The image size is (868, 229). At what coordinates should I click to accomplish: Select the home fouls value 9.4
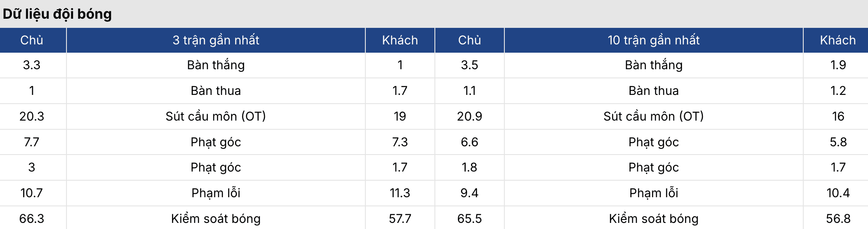pyautogui.click(x=469, y=193)
